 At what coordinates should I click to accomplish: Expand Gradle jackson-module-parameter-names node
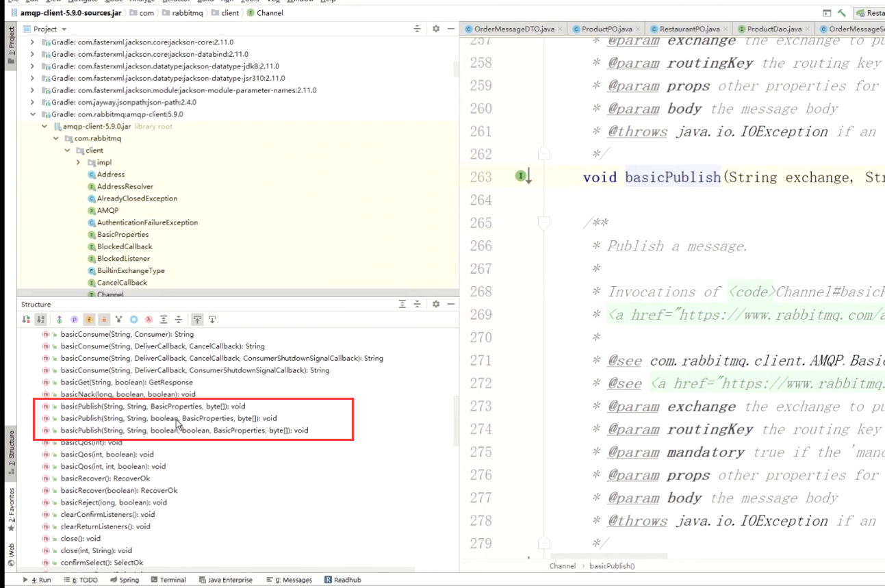(32, 90)
